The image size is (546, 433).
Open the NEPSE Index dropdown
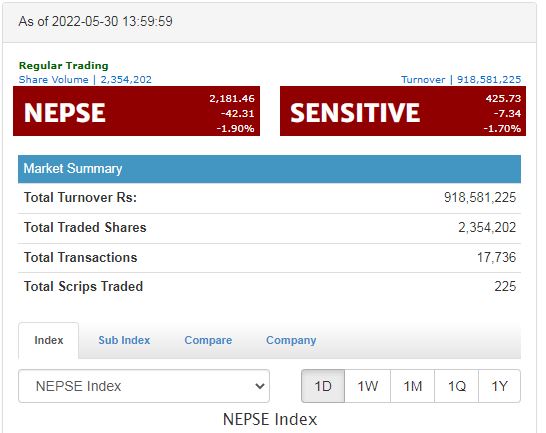click(144, 386)
